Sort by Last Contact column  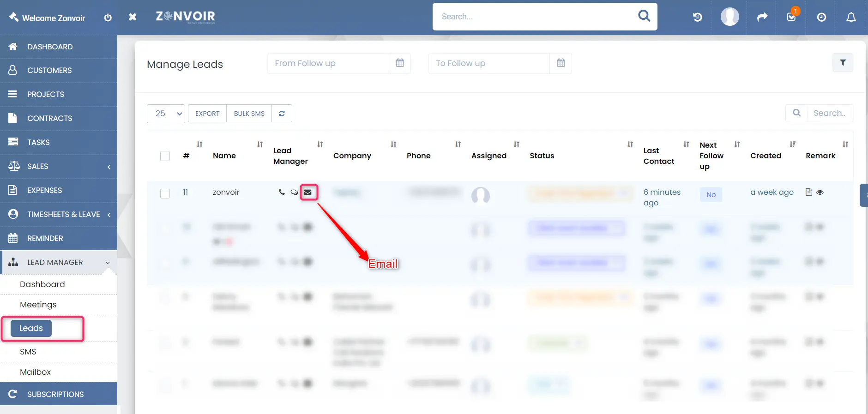click(687, 144)
